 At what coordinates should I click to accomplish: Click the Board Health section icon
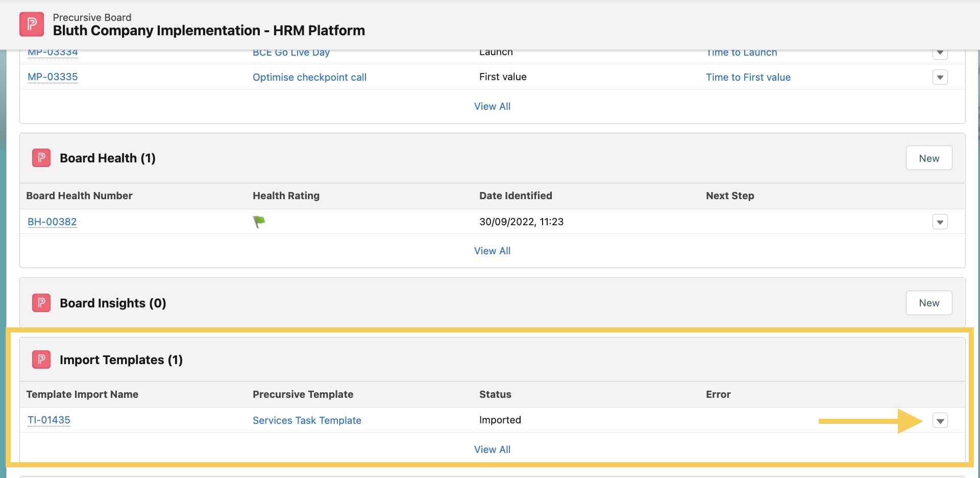click(41, 158)
